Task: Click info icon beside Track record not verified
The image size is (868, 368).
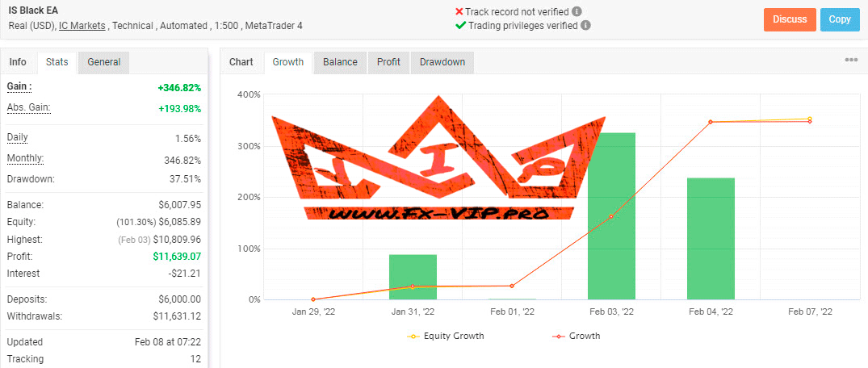Action: (x=577, y=11)
